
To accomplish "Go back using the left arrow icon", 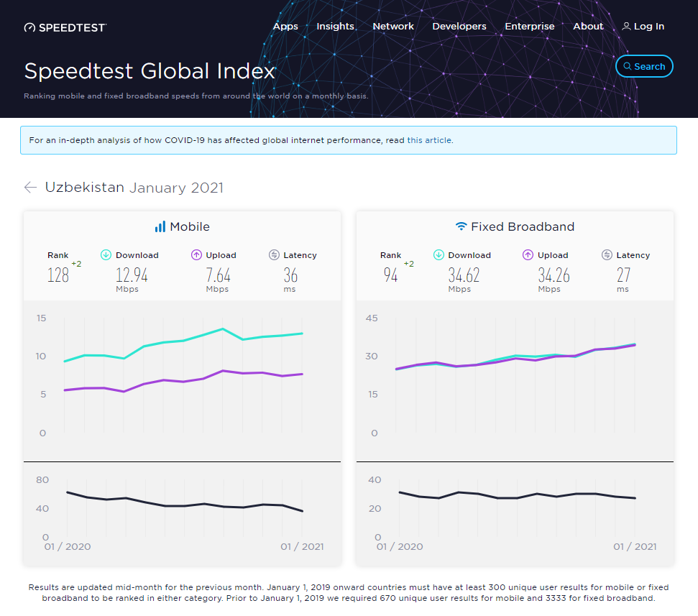I will tap(30, 188).
